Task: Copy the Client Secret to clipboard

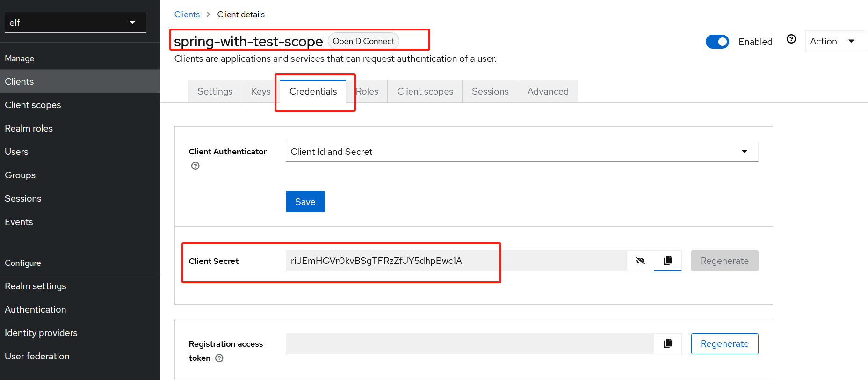Action: tap(668, 261)
